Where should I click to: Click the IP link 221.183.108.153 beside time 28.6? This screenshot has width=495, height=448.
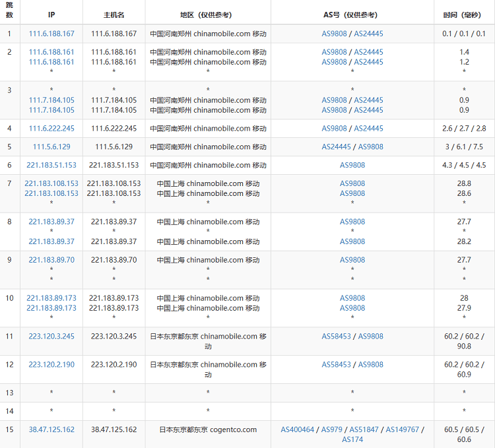pos(51,193)
